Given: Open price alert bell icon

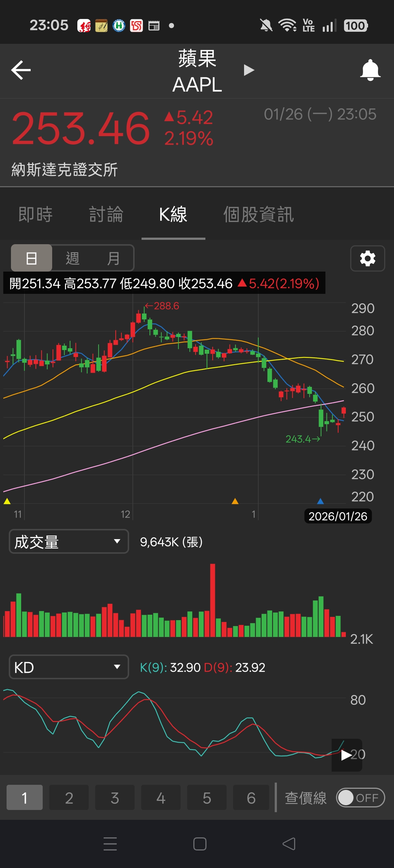Looking at the screenshot, I should [x=370, y=70].
